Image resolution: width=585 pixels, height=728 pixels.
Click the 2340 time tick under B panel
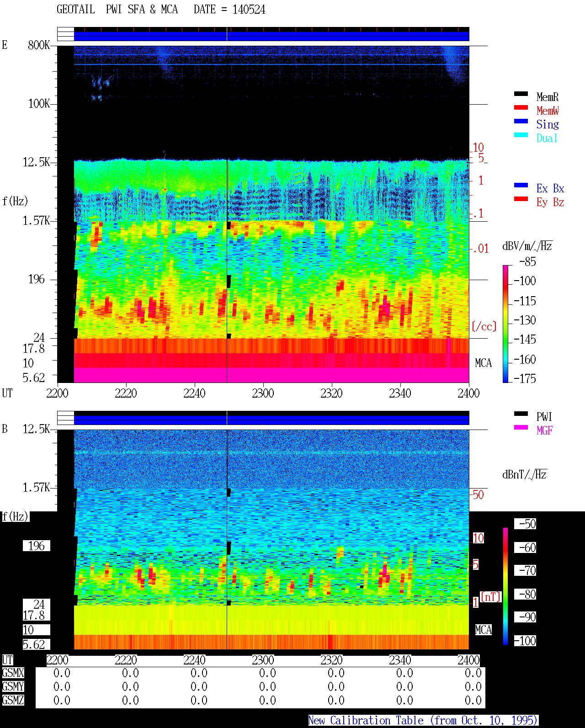(400, 660)
